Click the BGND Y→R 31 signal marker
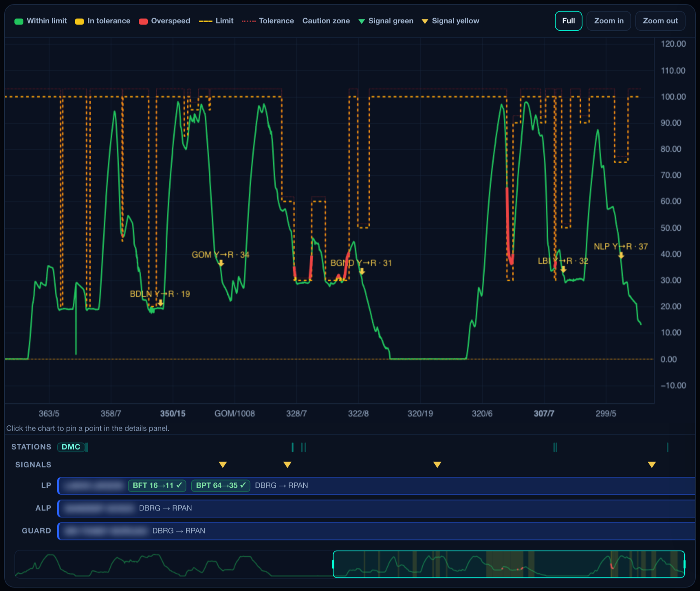Image resolution: width=700 pixels, height=591 pixels. [362, 271]
